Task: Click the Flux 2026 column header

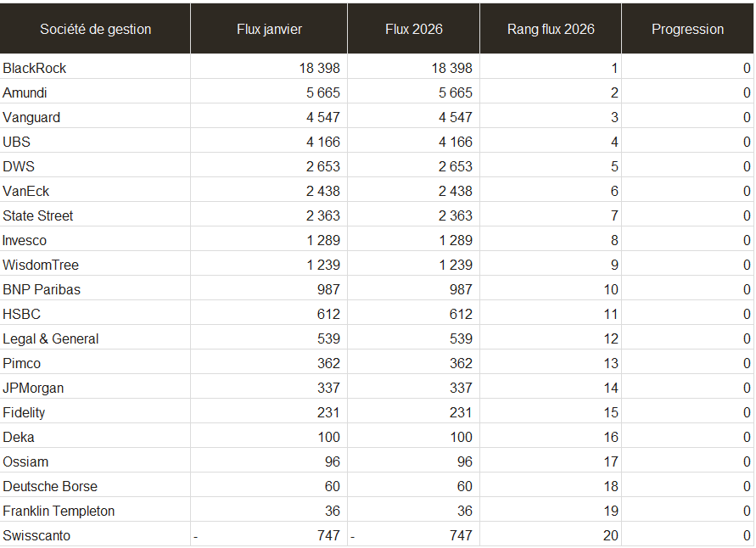Action: 413,29
